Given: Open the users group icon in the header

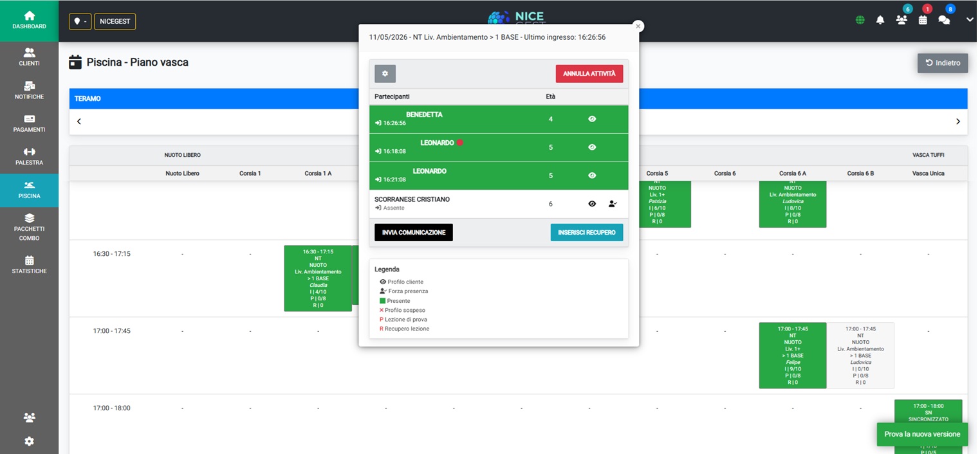Looking at the screenshot, I should 901,20.
